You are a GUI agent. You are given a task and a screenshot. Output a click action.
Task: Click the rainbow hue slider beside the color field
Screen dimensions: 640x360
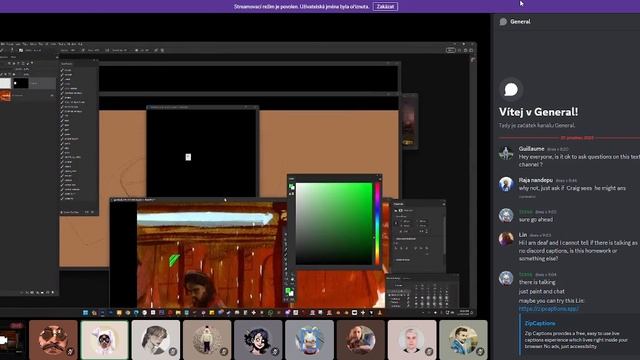click(378, 224)
